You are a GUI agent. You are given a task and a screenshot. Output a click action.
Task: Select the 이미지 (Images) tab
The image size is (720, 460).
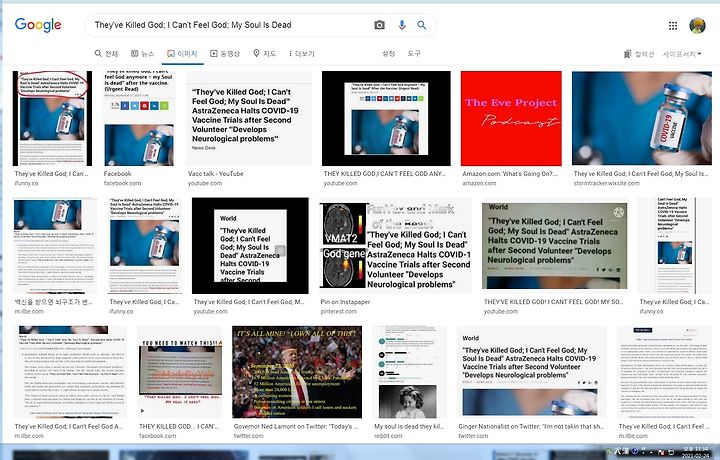click(x=182, y=54)
